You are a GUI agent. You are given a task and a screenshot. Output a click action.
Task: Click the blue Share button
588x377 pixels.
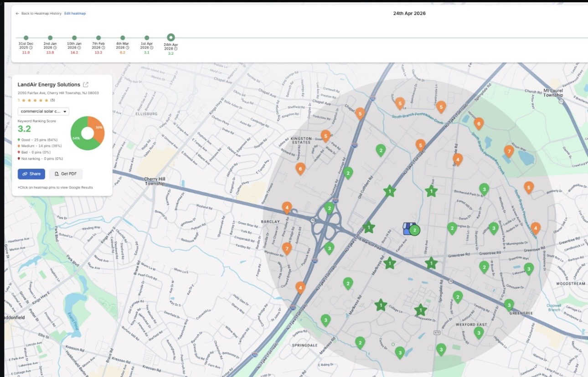31,174
